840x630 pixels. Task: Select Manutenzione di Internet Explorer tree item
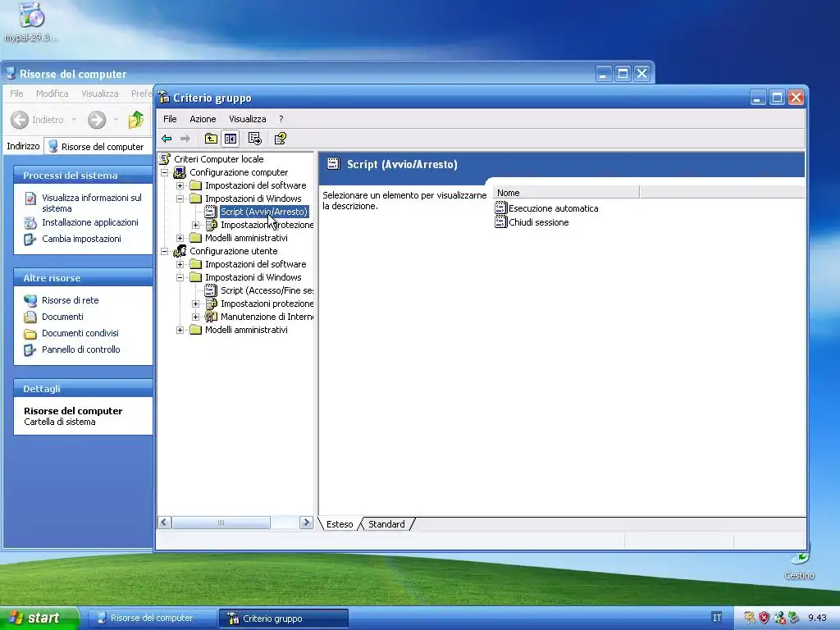[267, 317]
